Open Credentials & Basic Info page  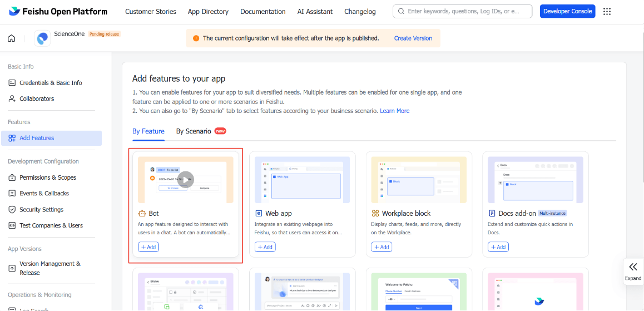[51, 82]
